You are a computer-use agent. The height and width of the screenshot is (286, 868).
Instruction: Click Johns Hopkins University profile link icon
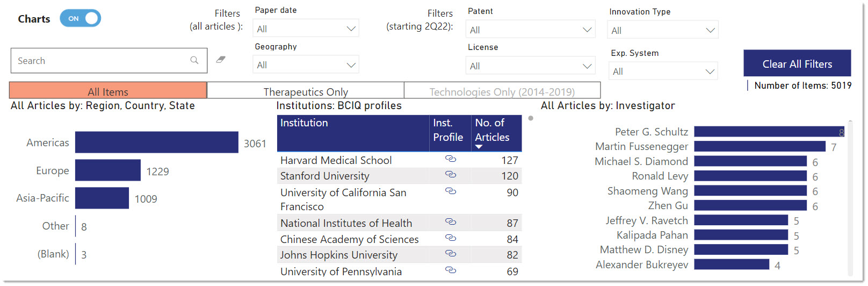point(451,254)
